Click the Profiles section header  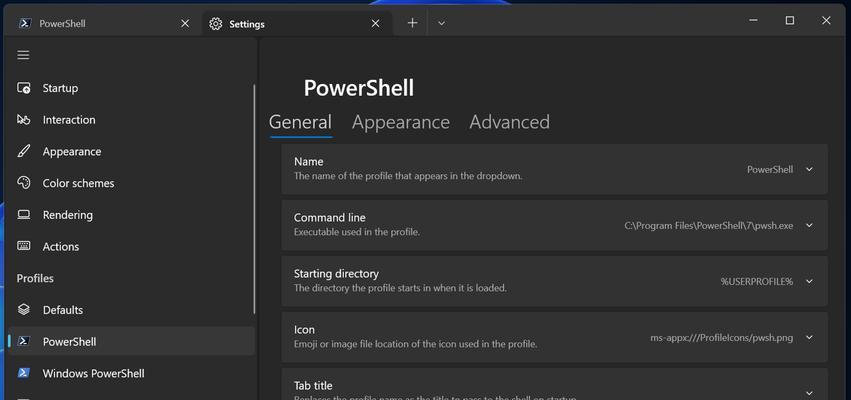35,278
